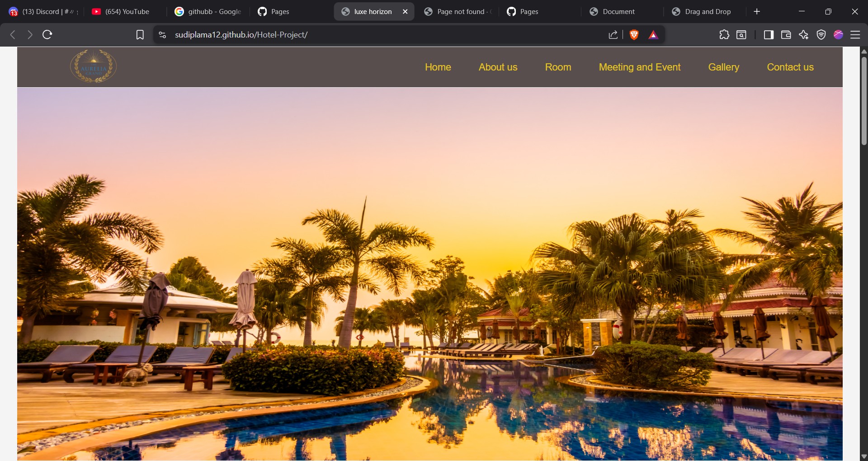Toggle the browser sidebar panel
Image resolution: width=868 pixels, height=461 pixels.
point(769,35)
